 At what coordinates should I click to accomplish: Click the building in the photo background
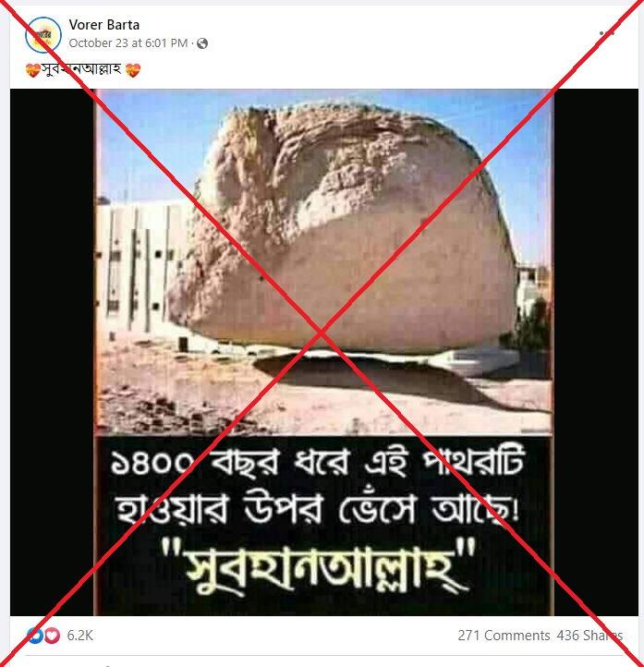[x=139, y=268]
